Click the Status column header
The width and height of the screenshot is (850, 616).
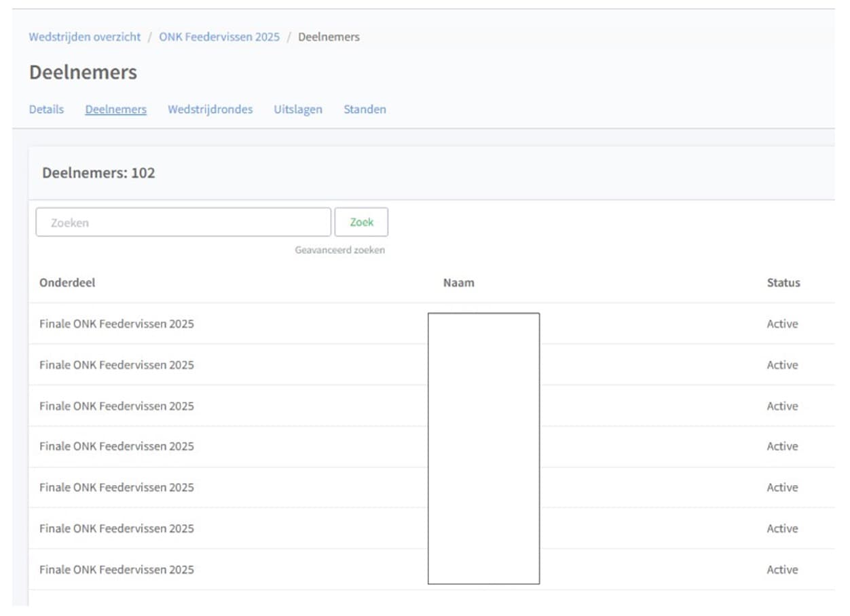pos(783,283)
